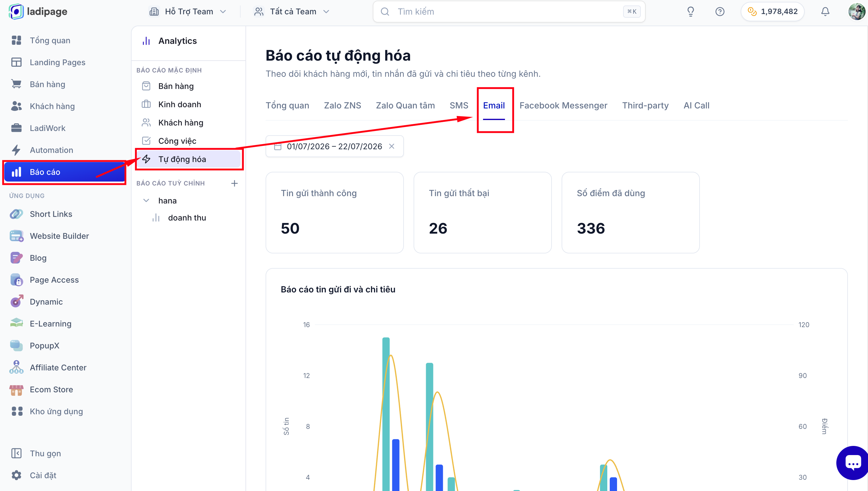
Task: Expand the Hỗ Trợ Team dropdown
Action: pyautogui.click(x=187, y=12)
